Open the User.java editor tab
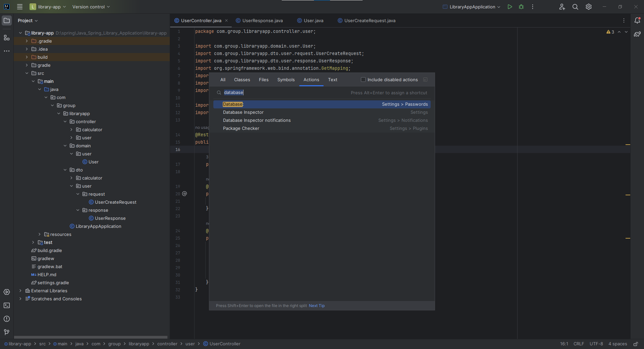This screenshot has width=644, height=349. (x=311, y=20)
